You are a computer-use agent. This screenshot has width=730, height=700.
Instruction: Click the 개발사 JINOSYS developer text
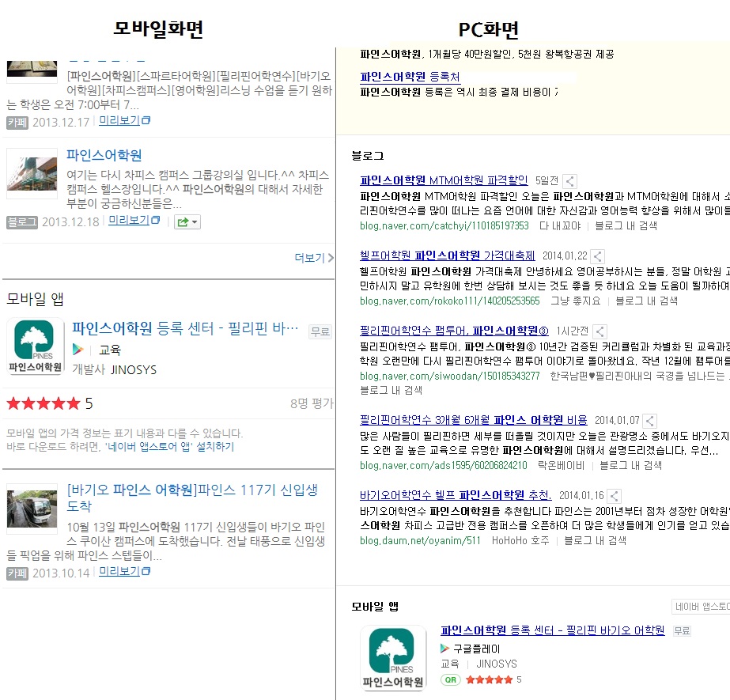115,370
